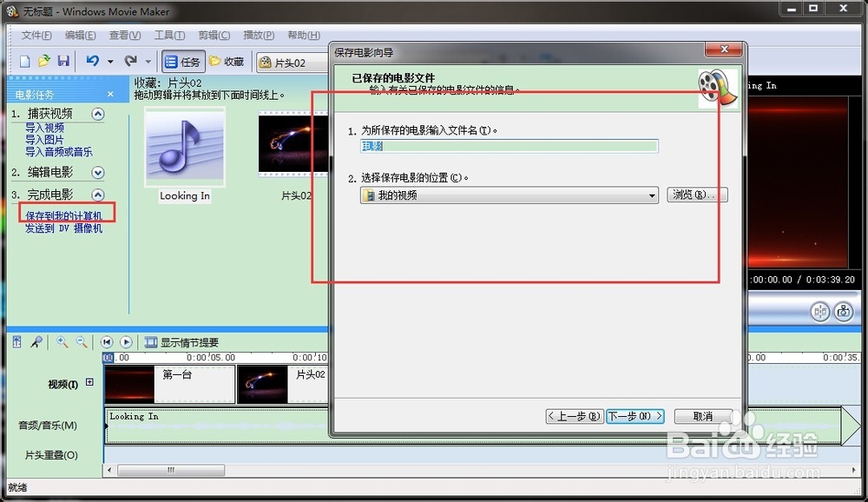Collapse the 完成电影 section
The image size is (868, 502).
point(98,195)
